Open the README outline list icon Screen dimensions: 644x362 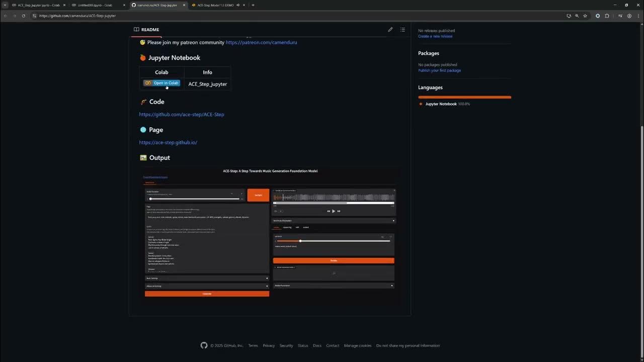[403, 30]
